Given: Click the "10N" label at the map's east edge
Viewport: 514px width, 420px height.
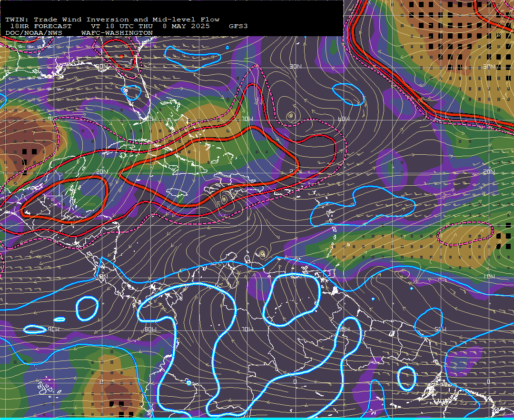Looking at the screenshot, I should [x=489, y=277].
